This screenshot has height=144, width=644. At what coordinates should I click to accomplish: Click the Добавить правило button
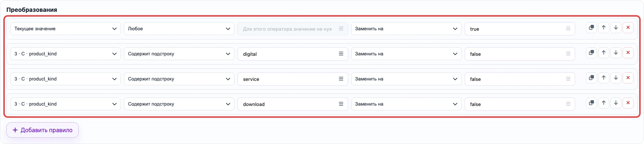click(43, 130)
